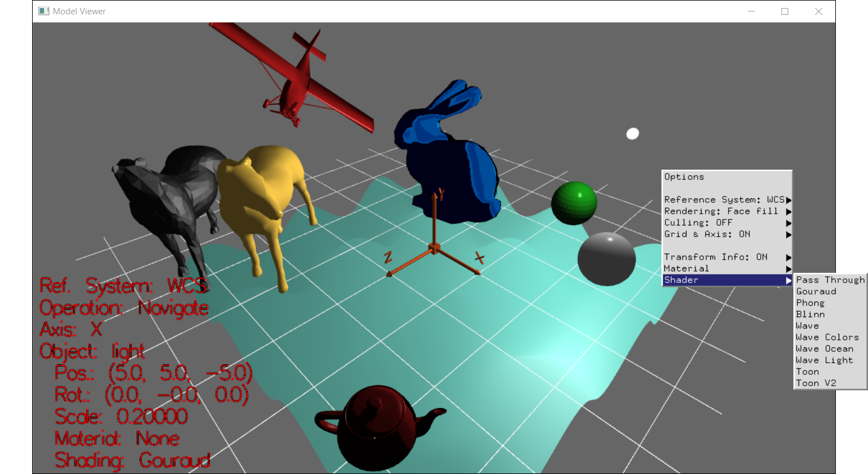Image resolution: width=868 pixels, height=474 pixels.
Task: Click the 'Operation: Navigate' overlay text
Action: [x=124, y=308]
